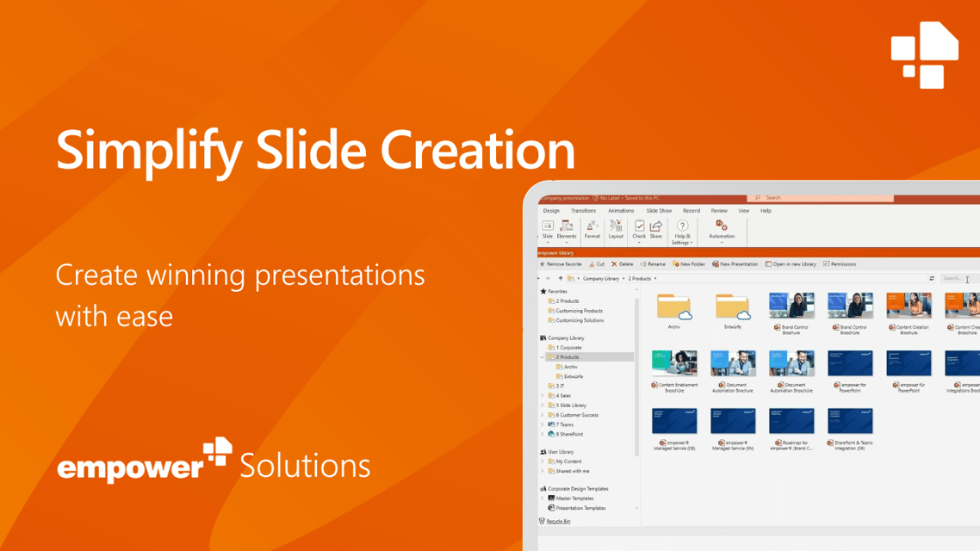Open the Help ribbon tab

[x=766, y=211]
